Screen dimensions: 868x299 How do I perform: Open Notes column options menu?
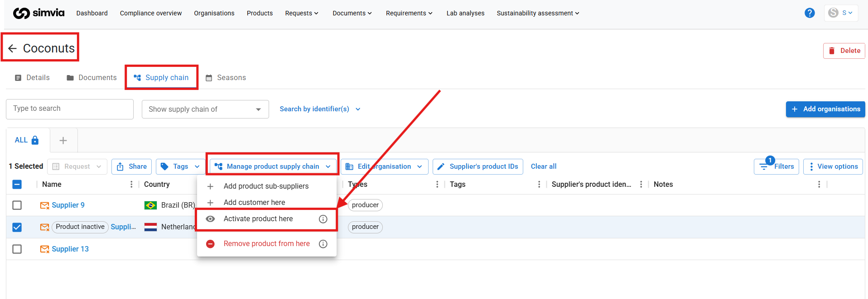click(x=819, y=185)
